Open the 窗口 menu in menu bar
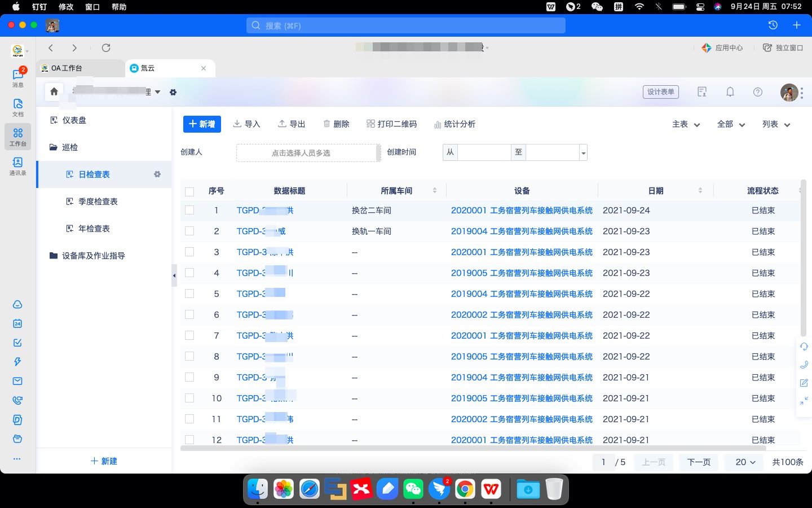This screenshot has width=812, height=508. [92, 7]
